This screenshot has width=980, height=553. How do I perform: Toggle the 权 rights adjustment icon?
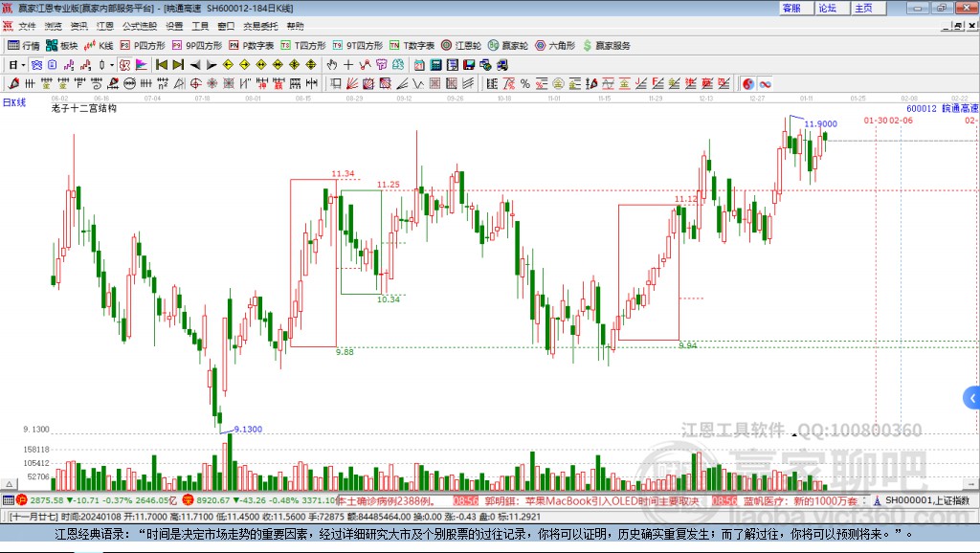tap(124, 65)
